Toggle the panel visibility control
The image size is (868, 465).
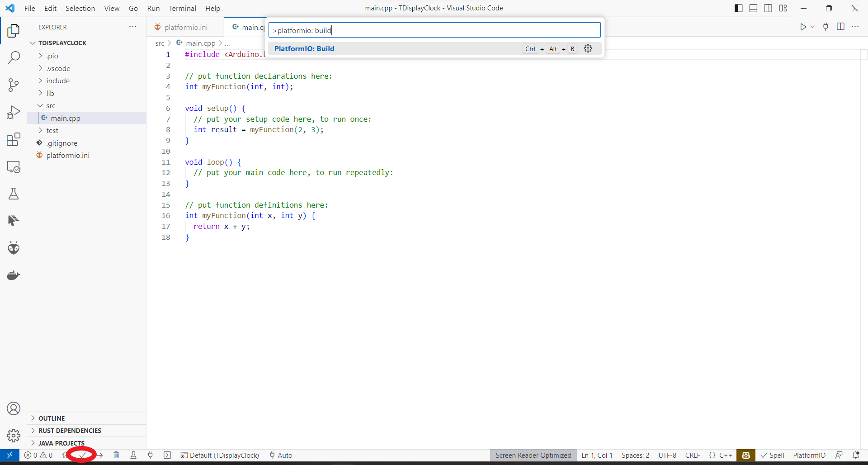(753, 8)
